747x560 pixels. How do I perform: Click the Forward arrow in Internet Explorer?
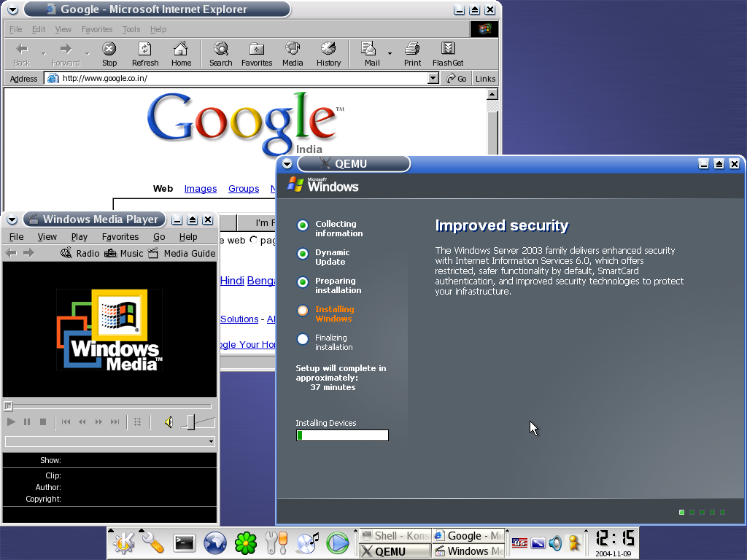click(x=66, y=54)
